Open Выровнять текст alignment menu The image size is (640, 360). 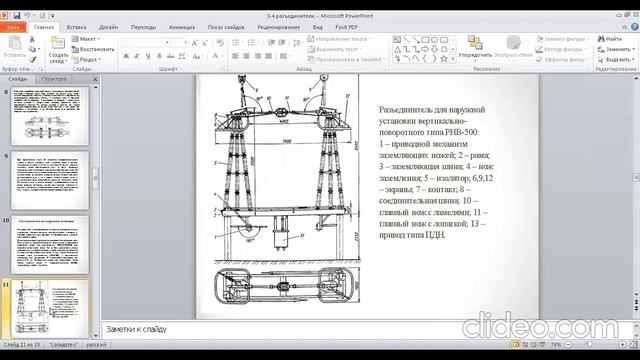pos(335,49)
